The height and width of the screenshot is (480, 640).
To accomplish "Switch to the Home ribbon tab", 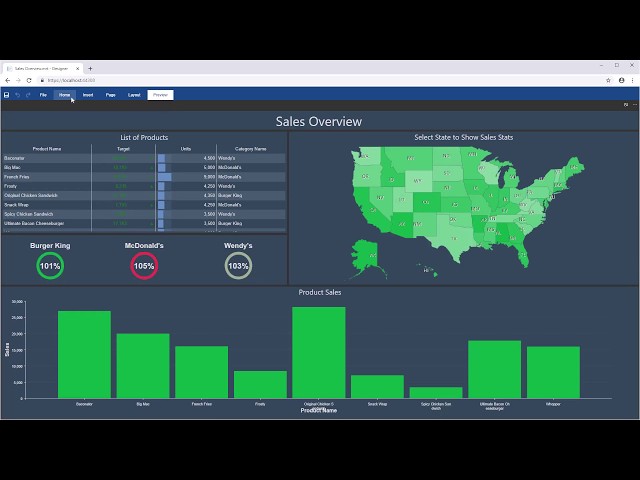I will [64, 95].
